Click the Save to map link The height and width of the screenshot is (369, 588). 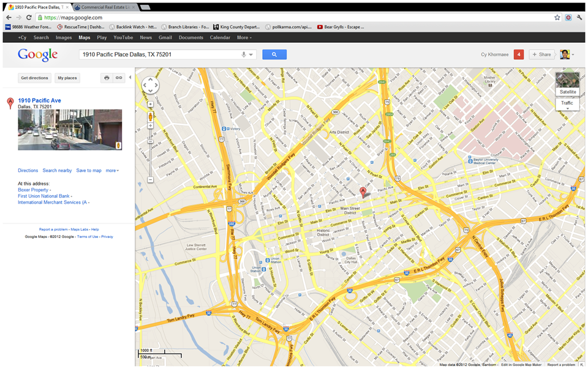click(88, 171)
